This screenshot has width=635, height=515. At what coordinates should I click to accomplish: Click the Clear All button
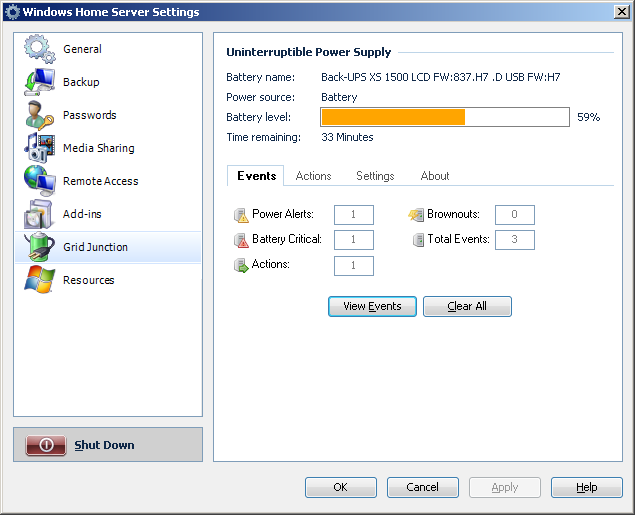467,306
